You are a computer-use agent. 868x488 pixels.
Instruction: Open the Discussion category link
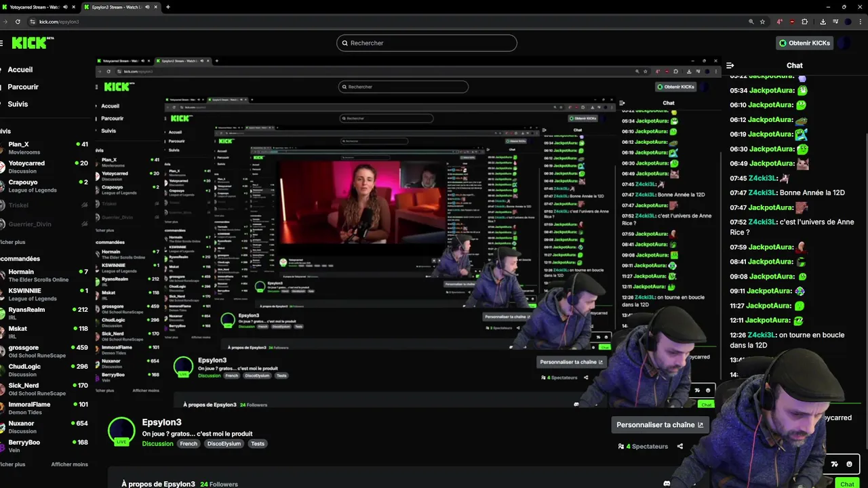(x=158, y=444)
